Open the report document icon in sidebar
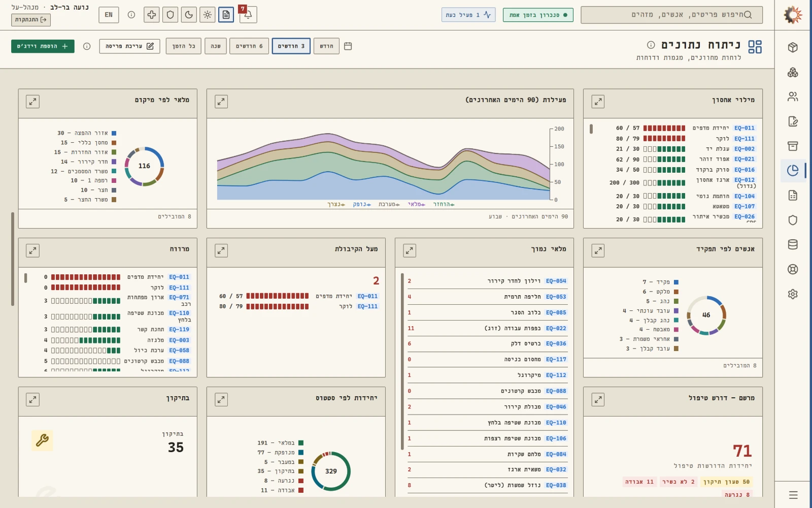Image resolution: width=812 pixels, height=508 pixels. pyautogui.click(x=793, y=195)
